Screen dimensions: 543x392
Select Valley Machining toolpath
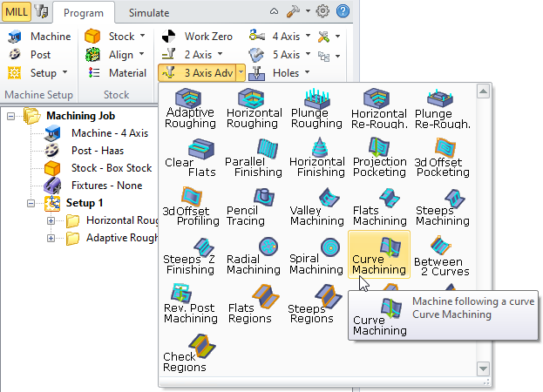coord(316,203)
